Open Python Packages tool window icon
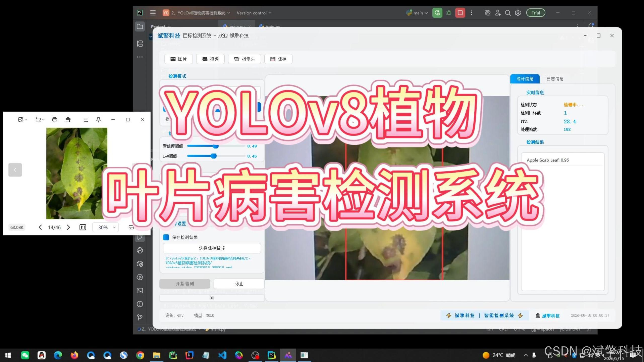Screen dimensions: 644x362 coord(140,264)
